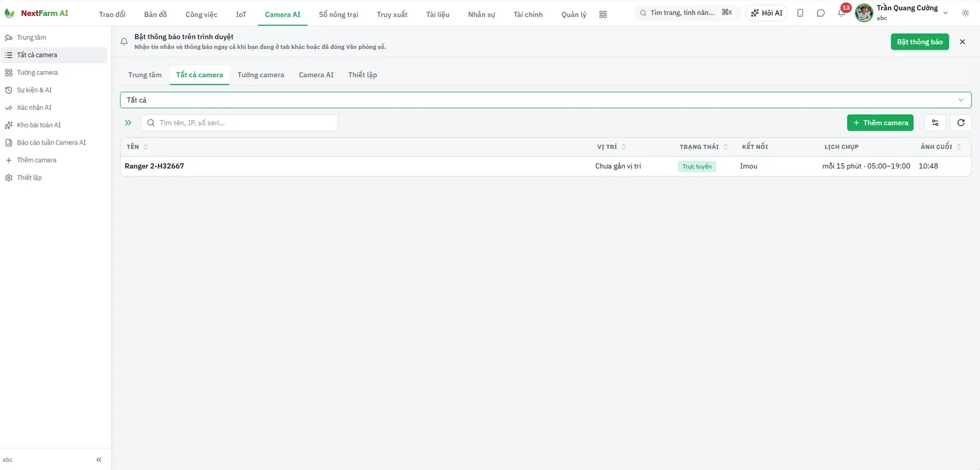Open Xác nhận AI in the sidebar

click(x=54, y=107)
